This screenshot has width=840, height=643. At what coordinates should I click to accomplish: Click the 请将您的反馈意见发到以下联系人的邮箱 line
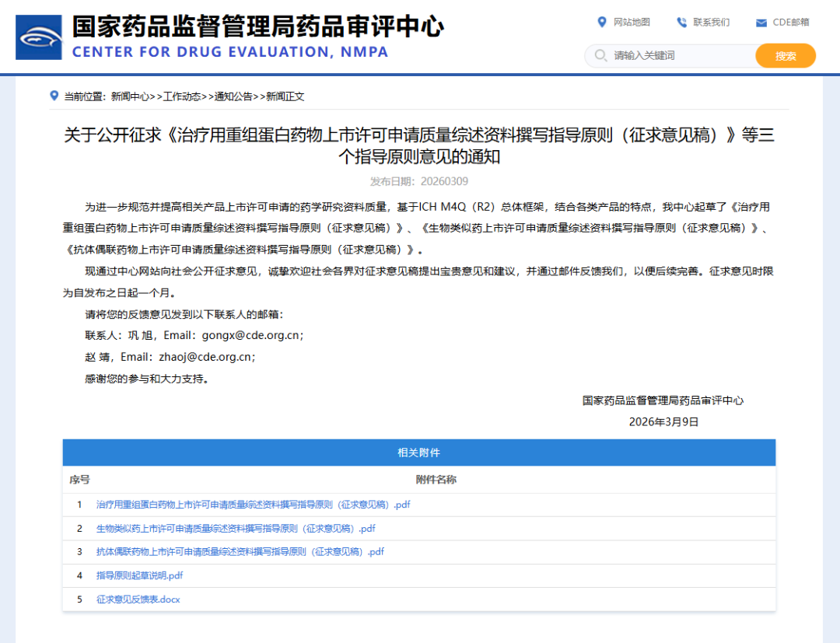click(x=184, y=314)
